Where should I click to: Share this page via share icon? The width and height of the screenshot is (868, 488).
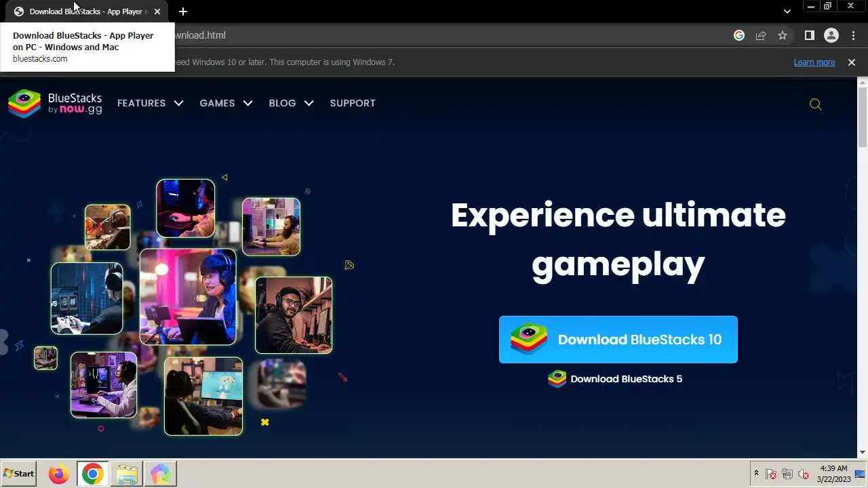click(761, 35)
